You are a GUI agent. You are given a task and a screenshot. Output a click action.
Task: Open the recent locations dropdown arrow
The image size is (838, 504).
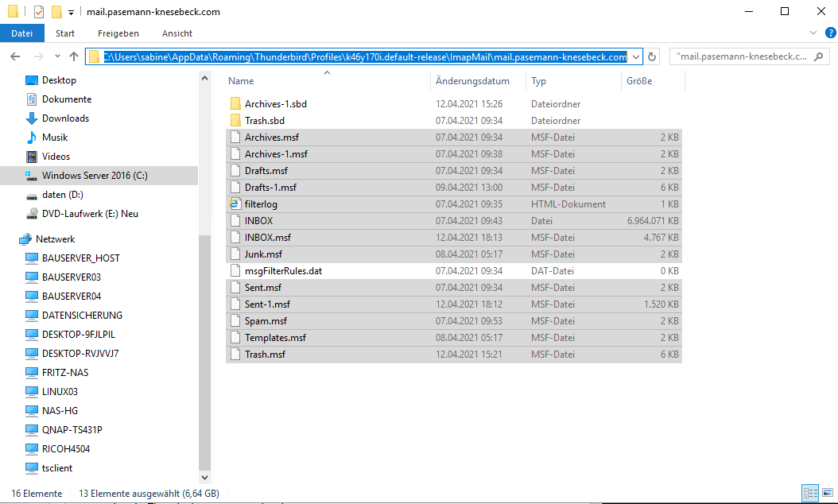point(57,57)
